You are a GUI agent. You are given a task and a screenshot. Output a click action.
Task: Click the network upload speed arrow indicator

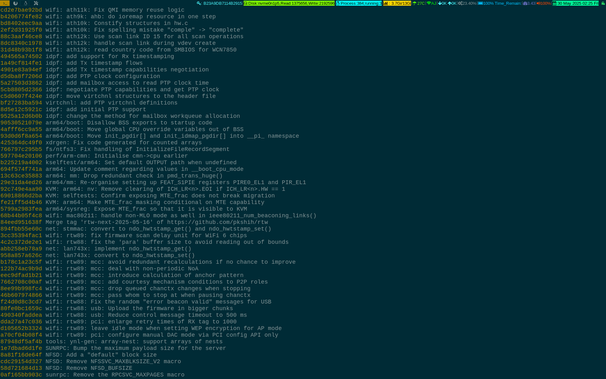(x=452, y=3)
